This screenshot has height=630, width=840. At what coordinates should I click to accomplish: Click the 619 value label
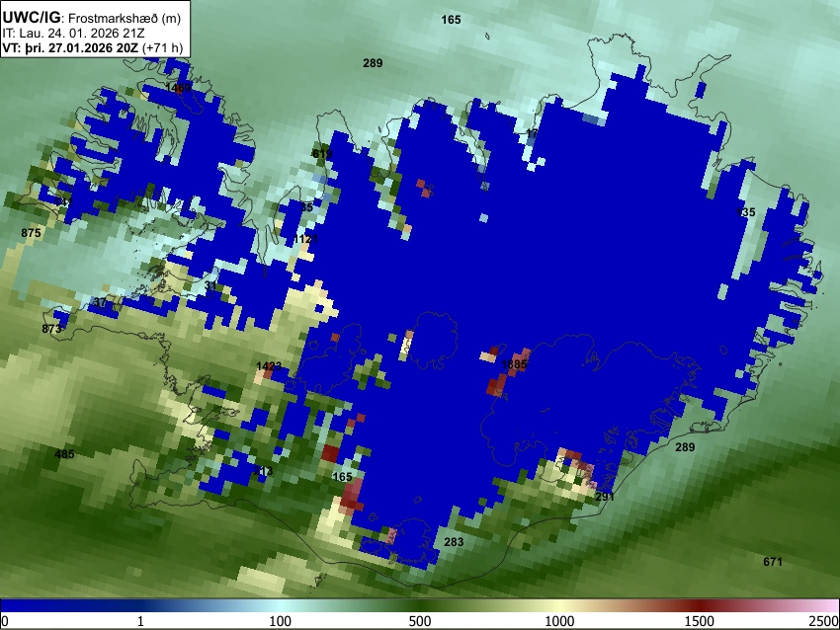click(x=322, y=154)
